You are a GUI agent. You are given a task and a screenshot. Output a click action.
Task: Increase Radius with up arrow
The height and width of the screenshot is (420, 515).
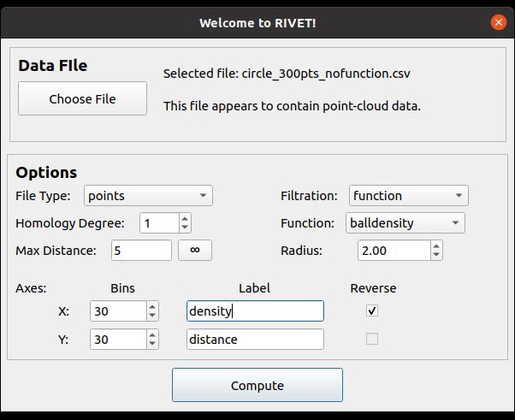(436, 246)
